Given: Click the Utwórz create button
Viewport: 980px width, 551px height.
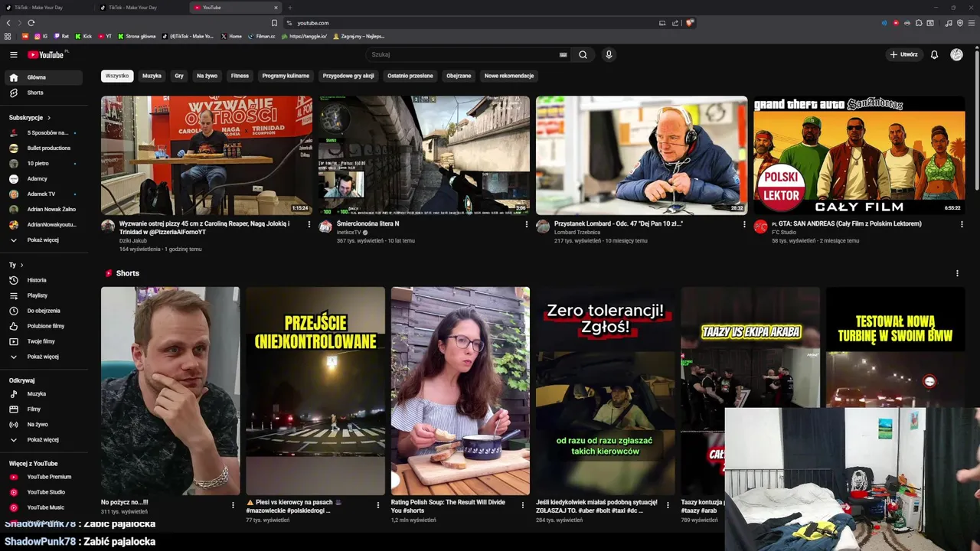Looking at the screenshot, I should pos(904,55).
